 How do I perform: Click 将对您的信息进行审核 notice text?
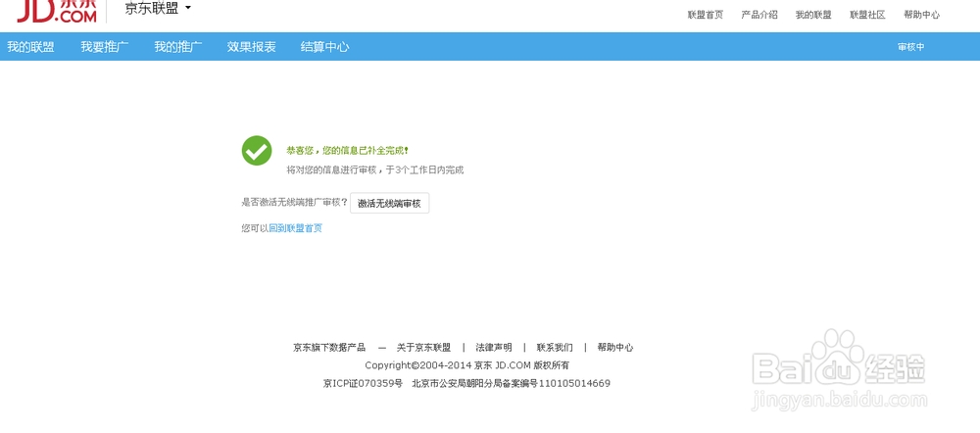(x=375, y=169)
